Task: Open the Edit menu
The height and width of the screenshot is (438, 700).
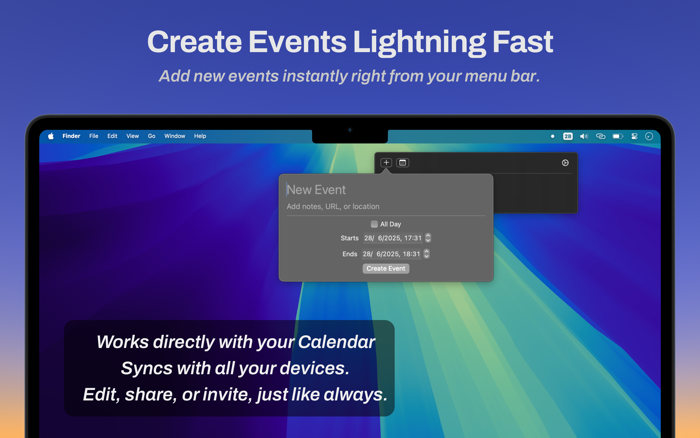Action: point(112,136)
